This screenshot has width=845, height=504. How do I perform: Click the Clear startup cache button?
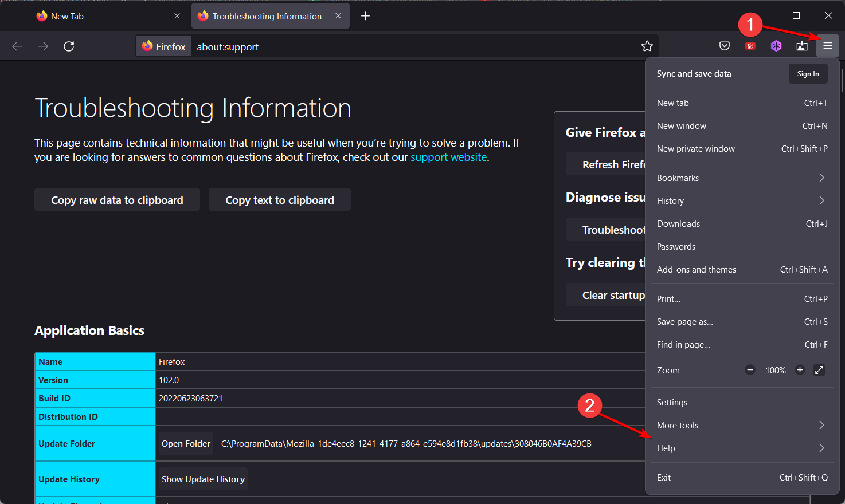pos(606,295)
